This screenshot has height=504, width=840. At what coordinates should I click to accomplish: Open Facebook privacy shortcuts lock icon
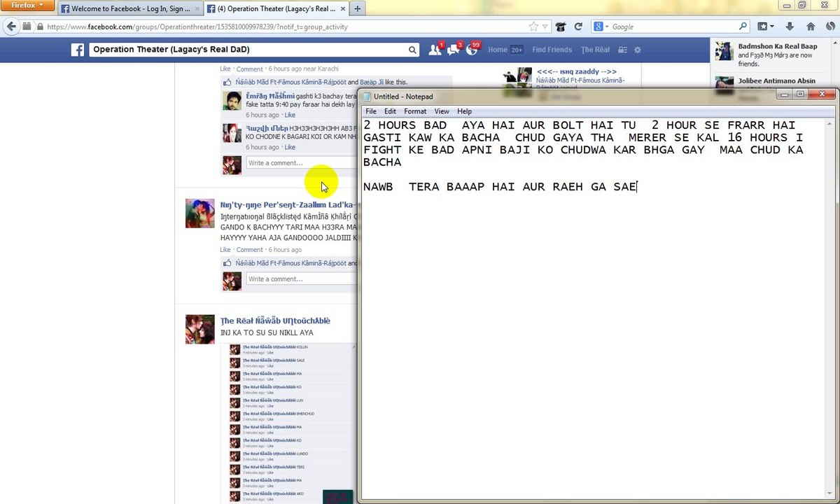point(622,50)
